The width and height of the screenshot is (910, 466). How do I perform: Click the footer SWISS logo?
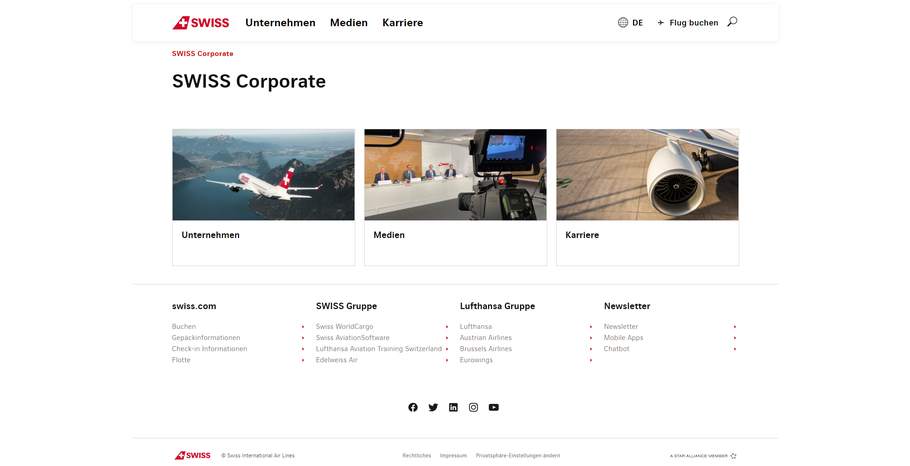[x=193, y=456]
